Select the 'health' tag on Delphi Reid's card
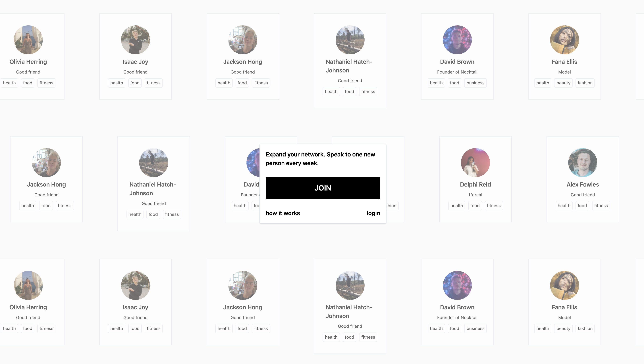 pos(456,206)
